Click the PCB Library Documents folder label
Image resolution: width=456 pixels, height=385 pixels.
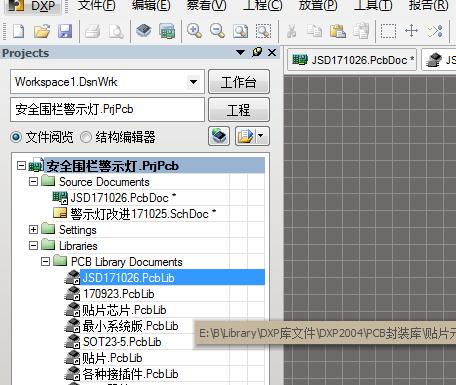click(x=127, y=262)
